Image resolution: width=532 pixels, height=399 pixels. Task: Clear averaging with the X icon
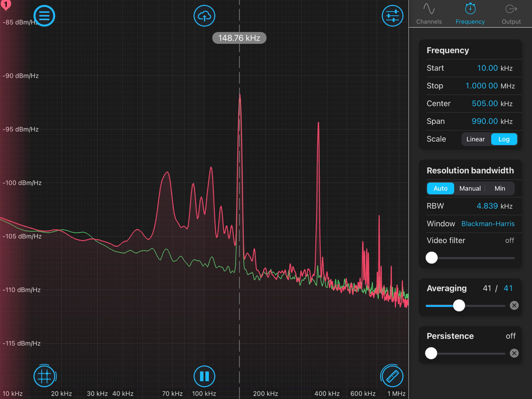(514, 306)
